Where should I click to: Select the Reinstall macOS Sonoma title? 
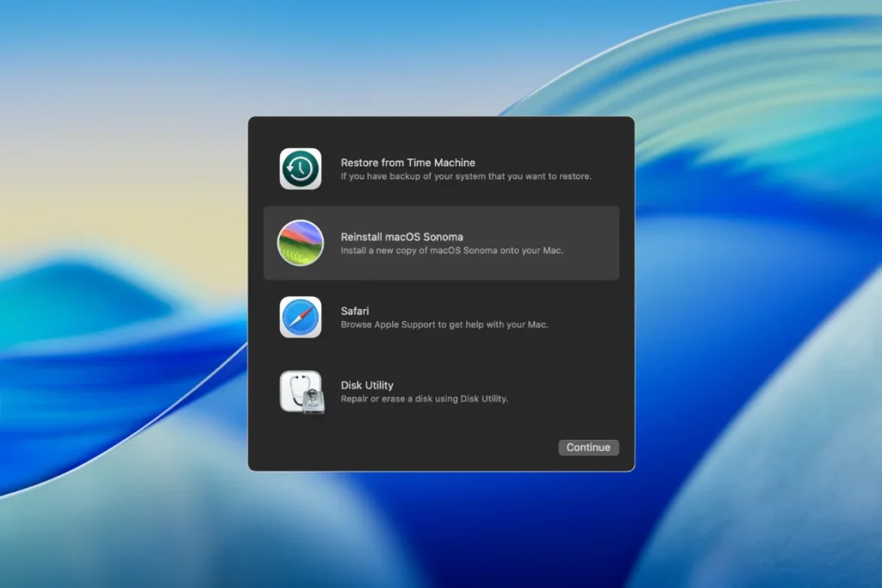[x=401, y=237]
